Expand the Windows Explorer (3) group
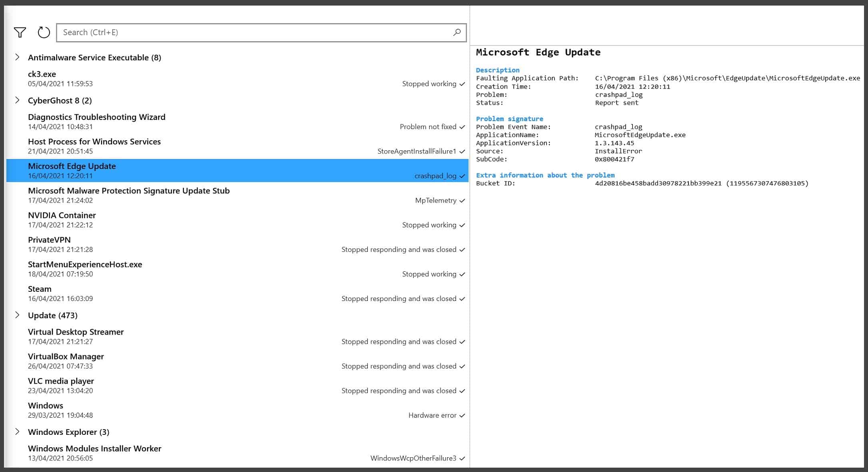The height and width of the screenshot is (472, 868). coord(17,432)
